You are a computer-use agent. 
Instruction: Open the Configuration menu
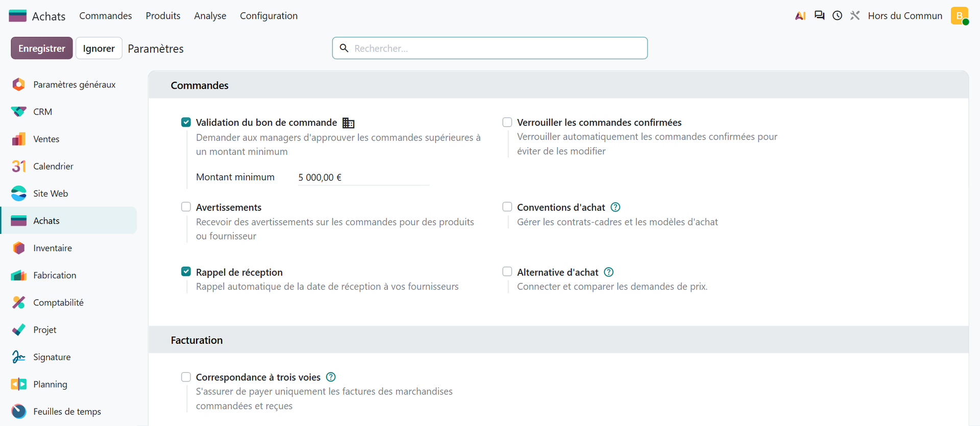[x=269, y=16]
